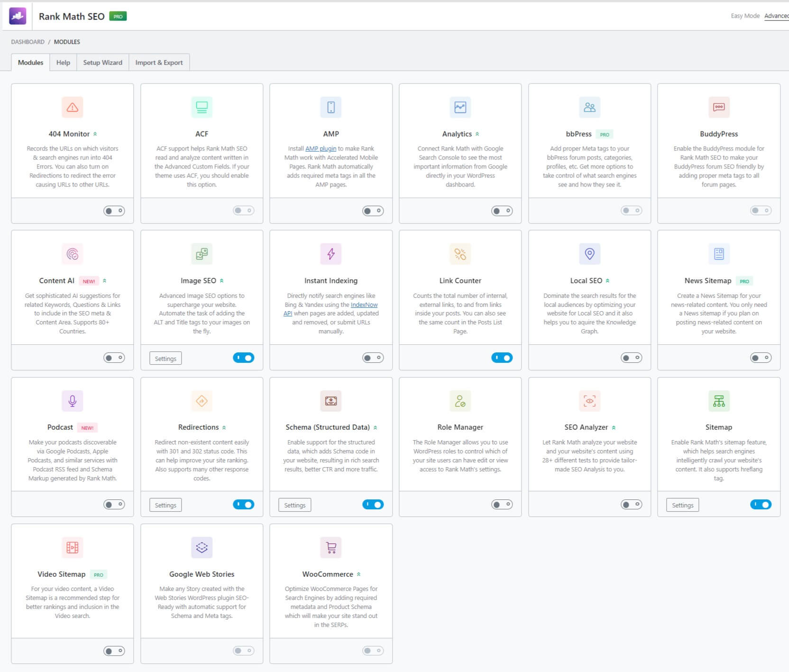Click the News Sitemap PRO badge
Screen dimensions: 789x672
coord(744,281)
